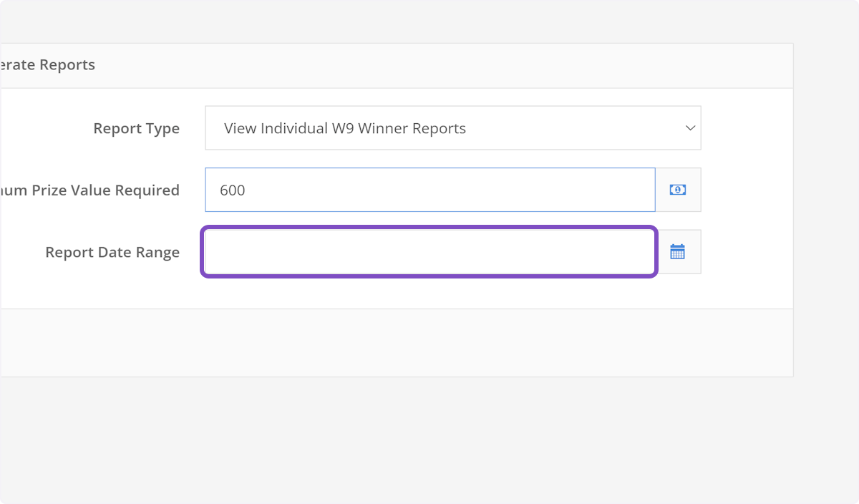Click the Report Date Range label
This screenshot has height=504, width=859.
point(112,253)
